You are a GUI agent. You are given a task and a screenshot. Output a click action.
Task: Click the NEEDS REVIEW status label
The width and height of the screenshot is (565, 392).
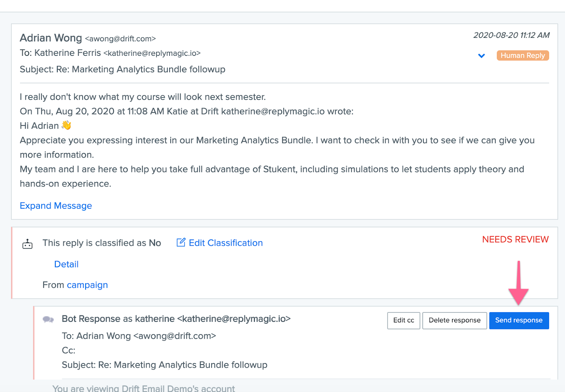(515, 239)
